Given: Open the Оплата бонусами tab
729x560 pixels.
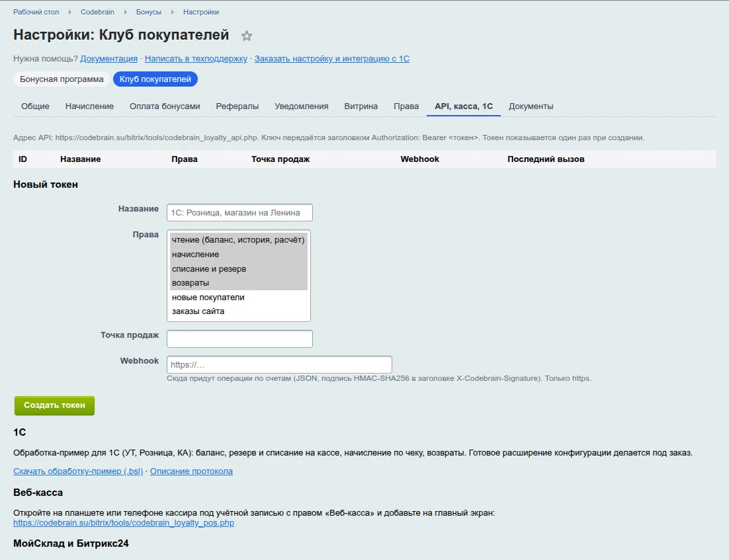Looking at the screenshot, I should (165, 106).
